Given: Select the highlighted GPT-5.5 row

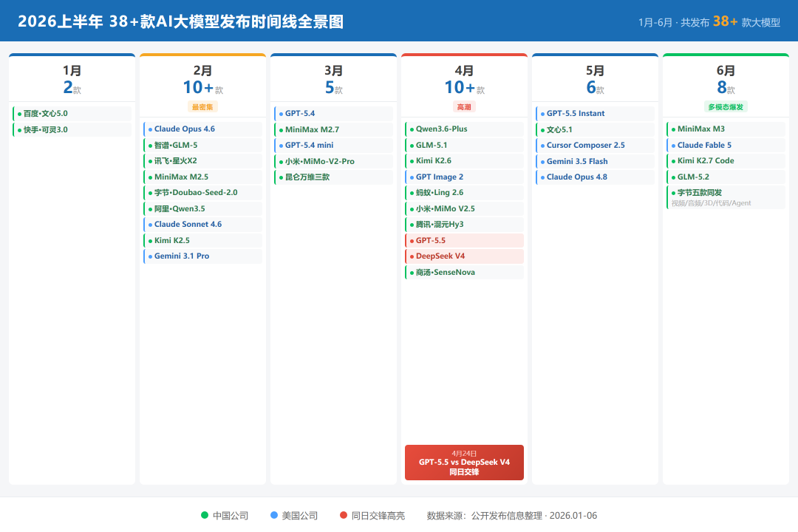Looking at the screenshot, I should pyautogui.click(x=464, y=240).
